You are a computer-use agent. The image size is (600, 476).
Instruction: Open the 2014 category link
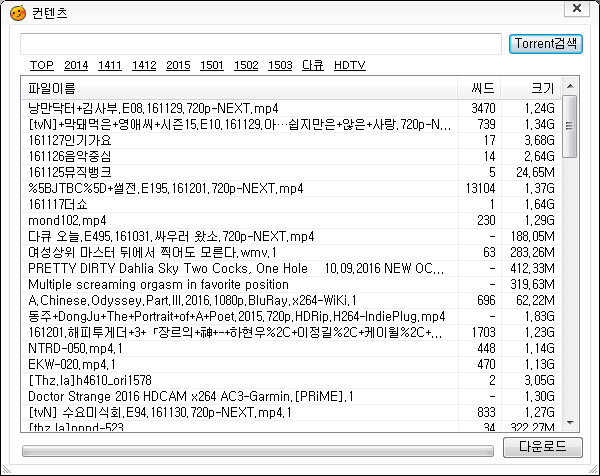point(76,65)
